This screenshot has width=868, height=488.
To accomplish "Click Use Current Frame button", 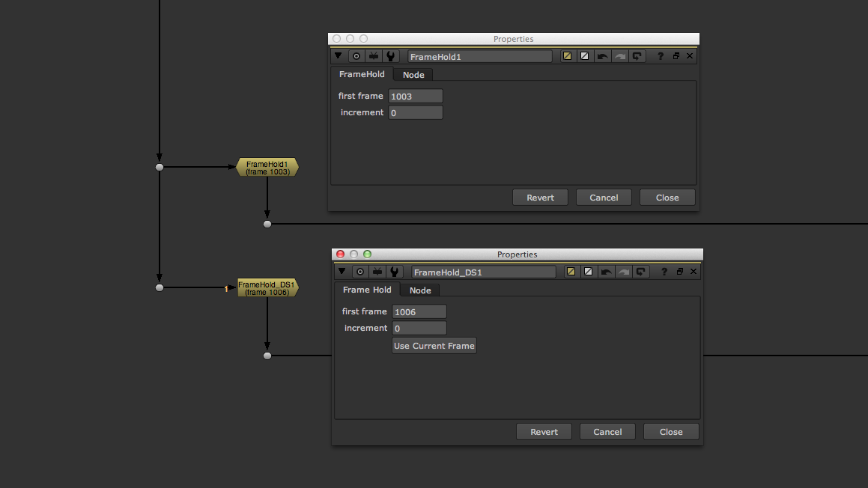I will tap(434, 346).
